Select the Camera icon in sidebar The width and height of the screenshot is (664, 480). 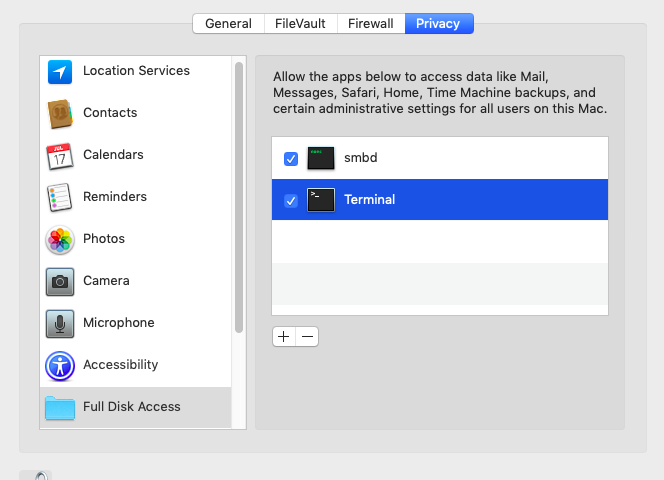pyautogui.click(x=60, y=282)
